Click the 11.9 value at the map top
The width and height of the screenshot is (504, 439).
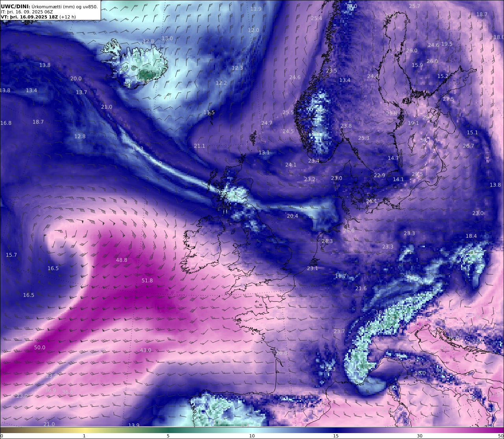click(x=256, y=9)
